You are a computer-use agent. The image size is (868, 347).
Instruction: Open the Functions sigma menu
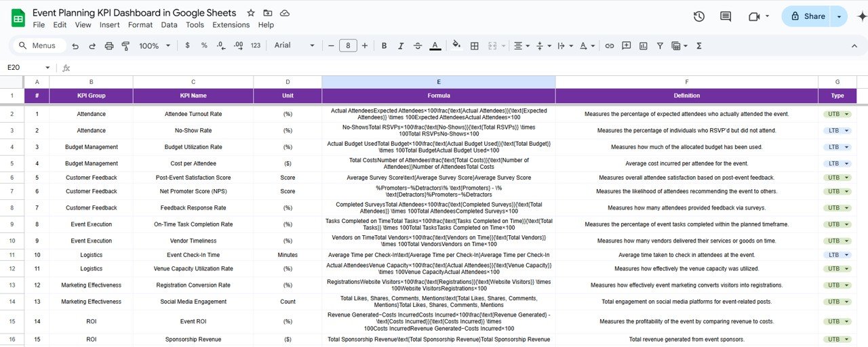(x=699, y=45)
